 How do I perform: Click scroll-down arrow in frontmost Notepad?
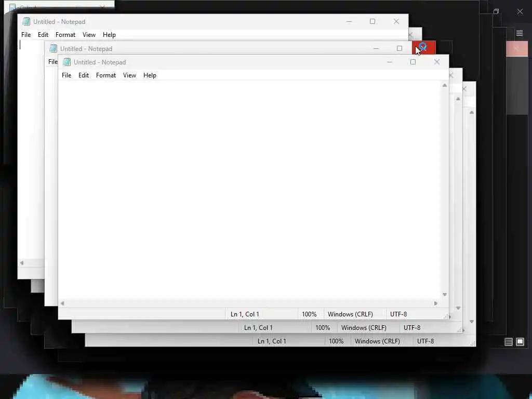[445, 295]
